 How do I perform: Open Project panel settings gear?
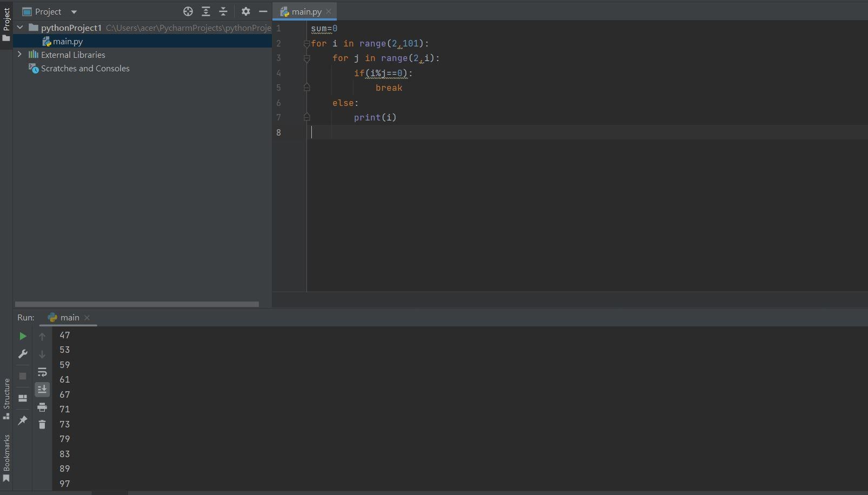pos(246,11)
